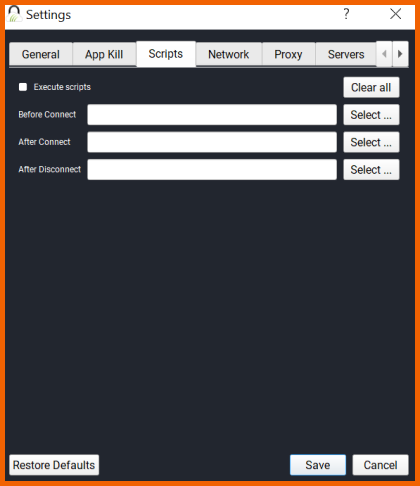Click the Restore Defaults button
Viewport: 420px width, 486px height.
pos(54,465)
